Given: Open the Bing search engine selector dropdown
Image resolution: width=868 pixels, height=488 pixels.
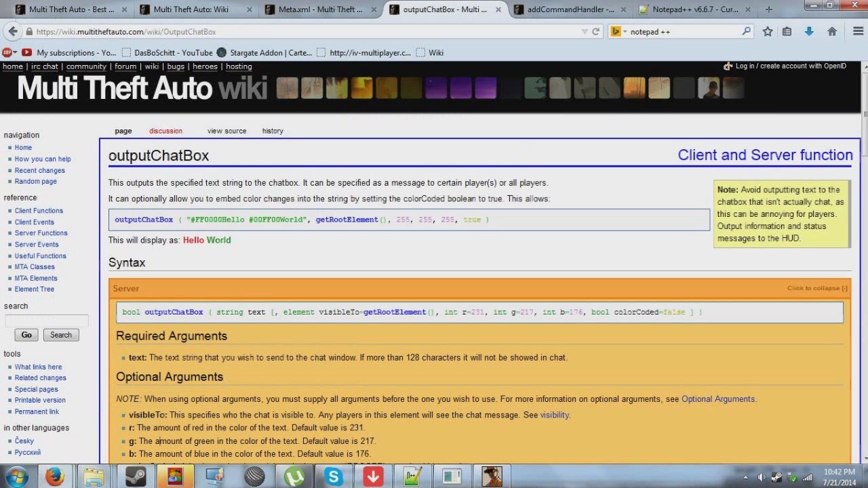Looking at the screenshot, I should (618, 31).
